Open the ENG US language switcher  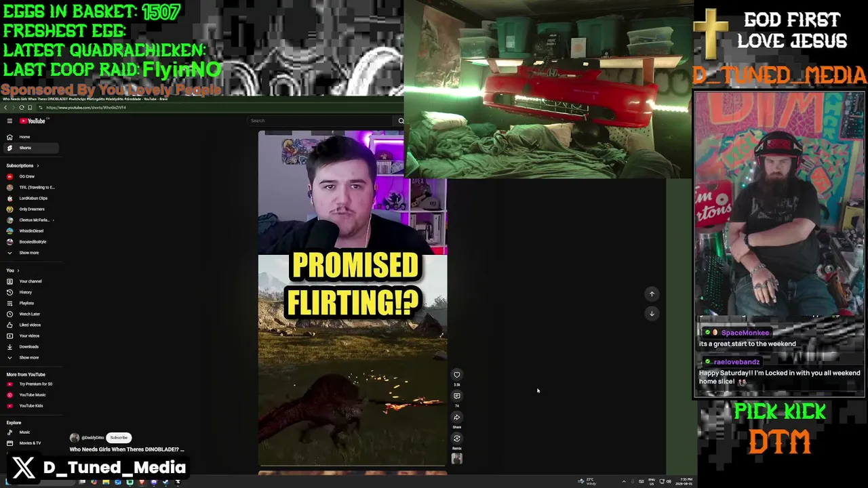click(651, 481)
